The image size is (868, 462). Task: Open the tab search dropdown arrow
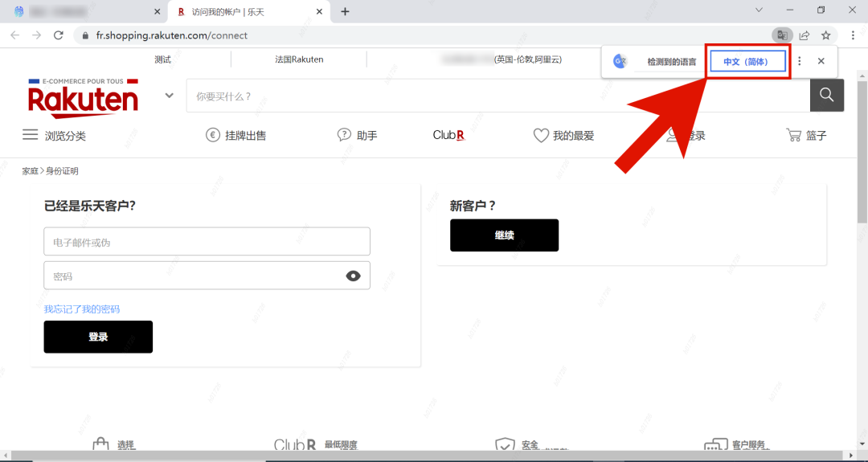[x=759, y=10]
